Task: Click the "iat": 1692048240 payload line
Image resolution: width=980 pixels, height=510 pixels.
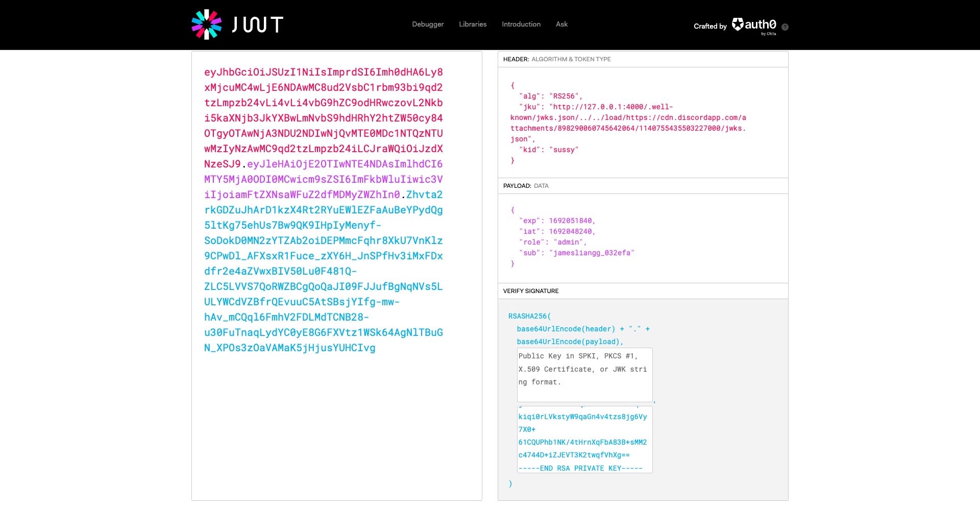Action: tap(557, 231)
